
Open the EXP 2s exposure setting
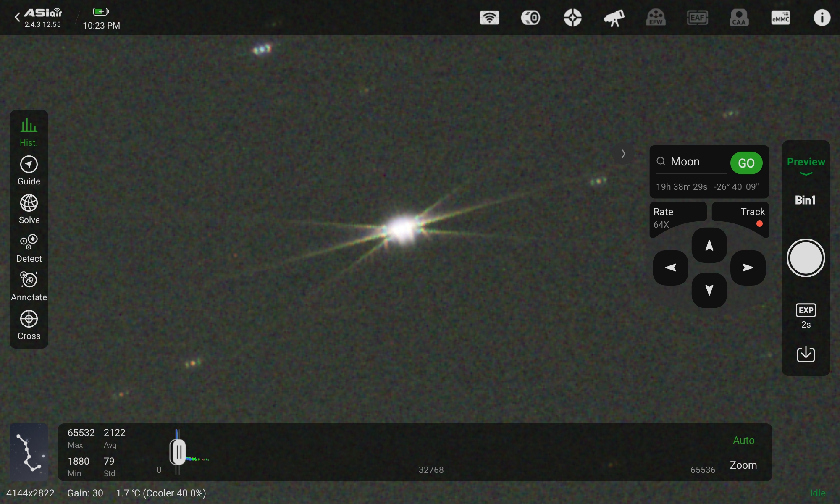[x=806, y=316]
